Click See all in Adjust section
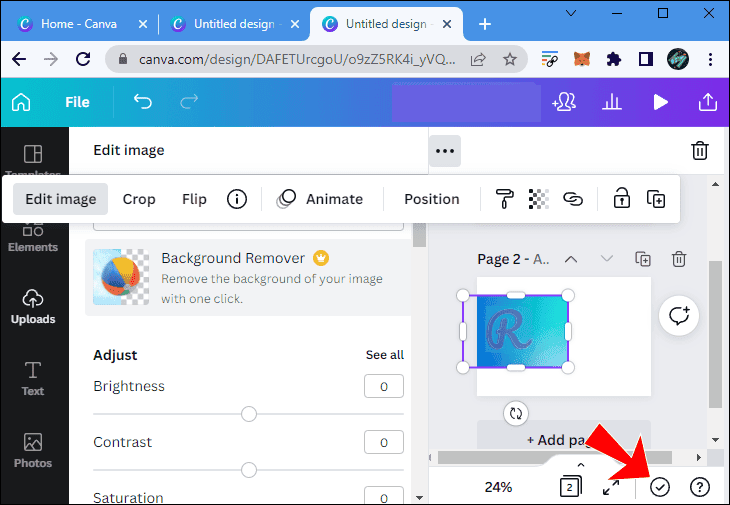 point(384,355)
